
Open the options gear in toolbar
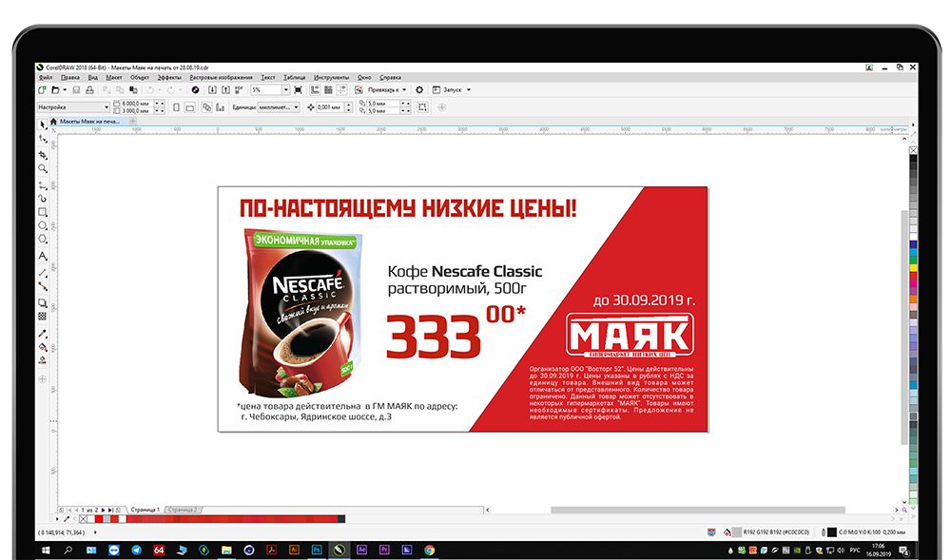pos(419,89)
